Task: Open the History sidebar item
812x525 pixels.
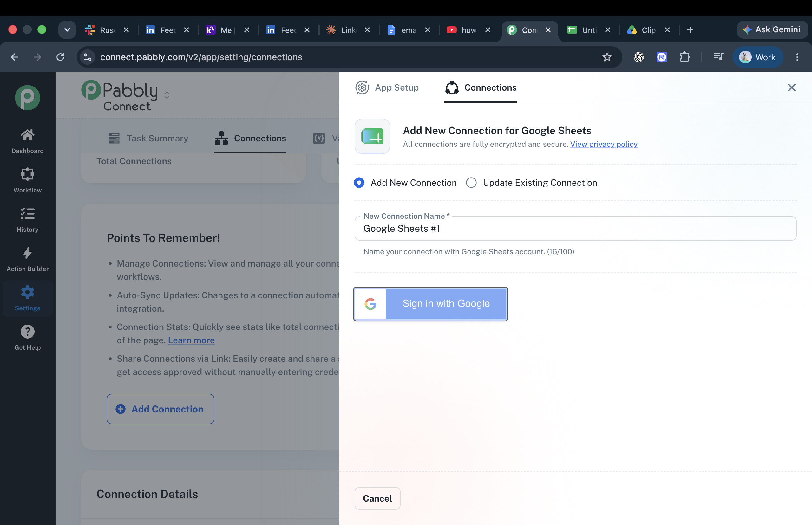Action: click(28, 220)
